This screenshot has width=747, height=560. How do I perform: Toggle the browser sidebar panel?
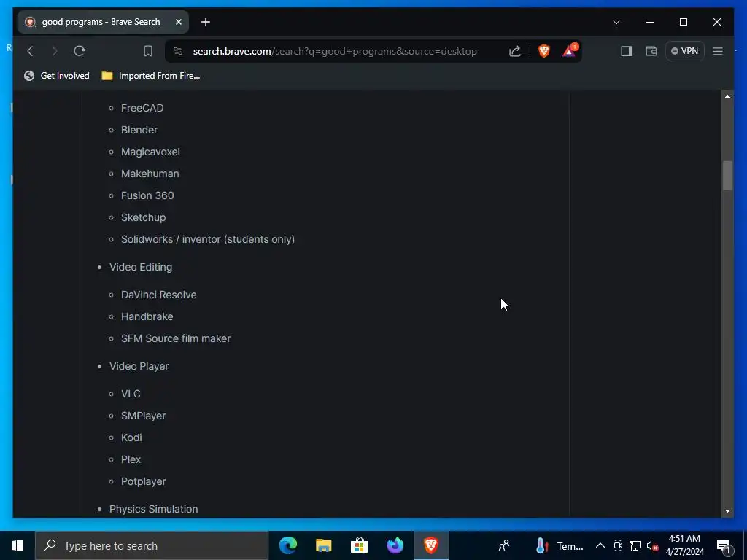point(626,51)
